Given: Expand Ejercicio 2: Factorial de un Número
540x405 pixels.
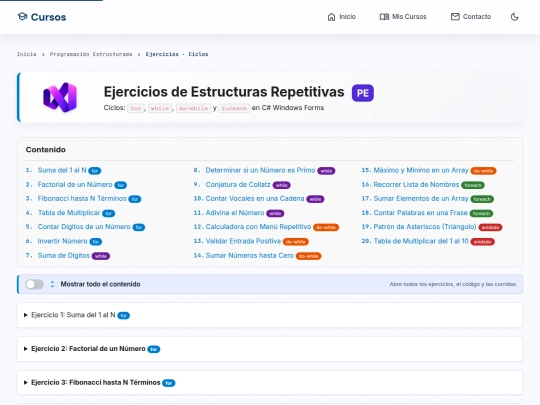Looking at the screenshot, I should pos(270,349).
